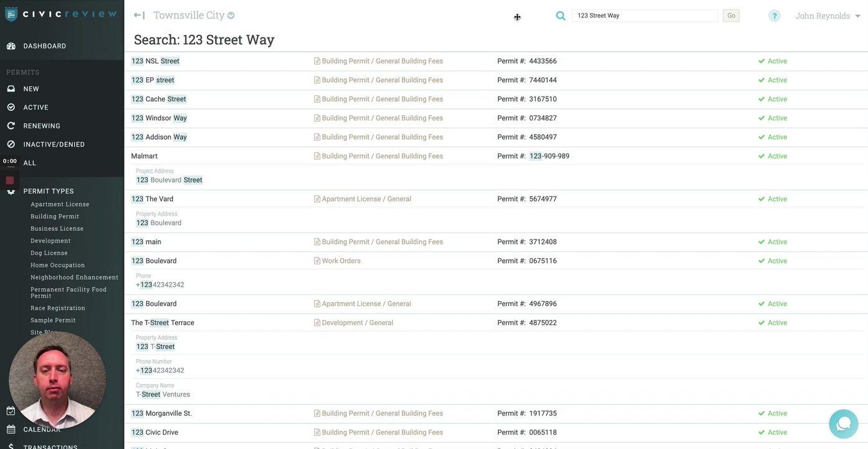Viewport: 868px width, 449px height.
Task: Collapse the sidebar with the arrow icon
Action: coord(139,16)
